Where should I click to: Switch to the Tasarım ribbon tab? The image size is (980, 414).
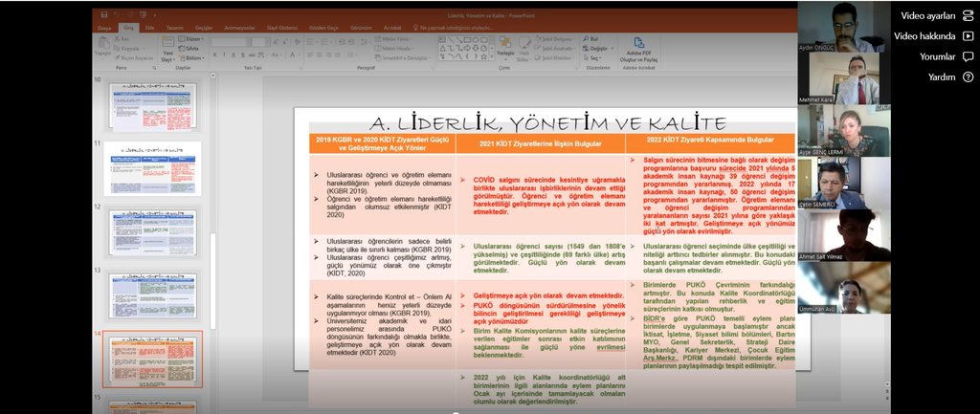174,29
